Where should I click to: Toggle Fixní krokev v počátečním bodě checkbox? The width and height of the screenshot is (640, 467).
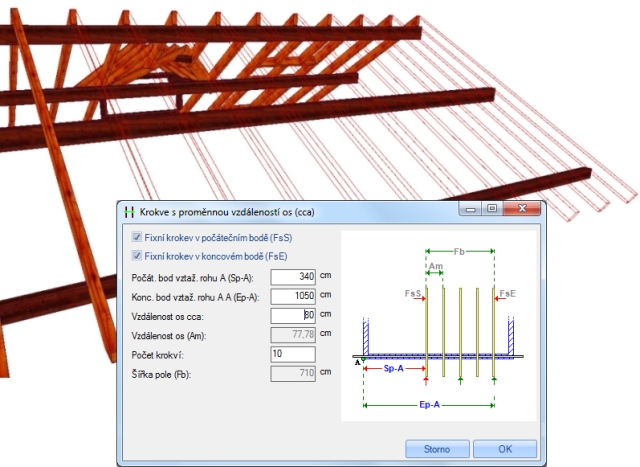pyautogui.click(x=137, y=237)
